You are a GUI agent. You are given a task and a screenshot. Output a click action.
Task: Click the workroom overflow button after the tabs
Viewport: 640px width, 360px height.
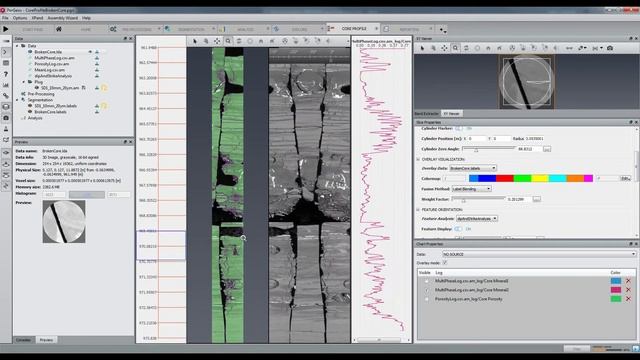[442, 29]
